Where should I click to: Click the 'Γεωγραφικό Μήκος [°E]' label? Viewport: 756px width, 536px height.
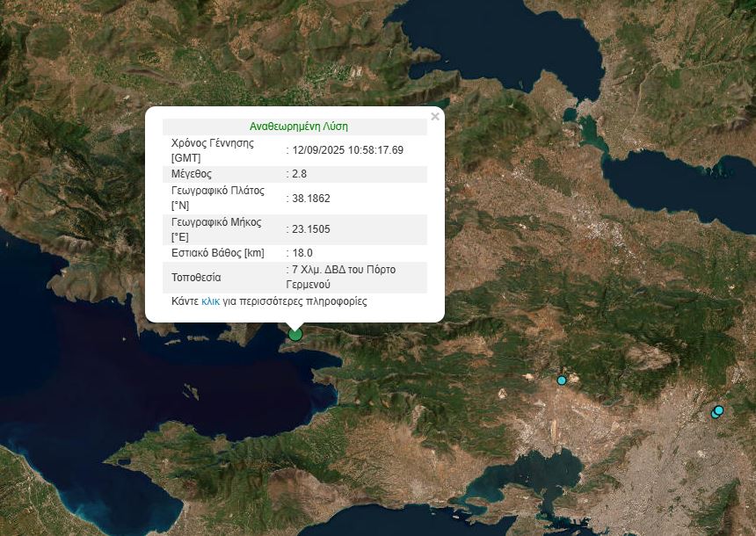point(216,229)
